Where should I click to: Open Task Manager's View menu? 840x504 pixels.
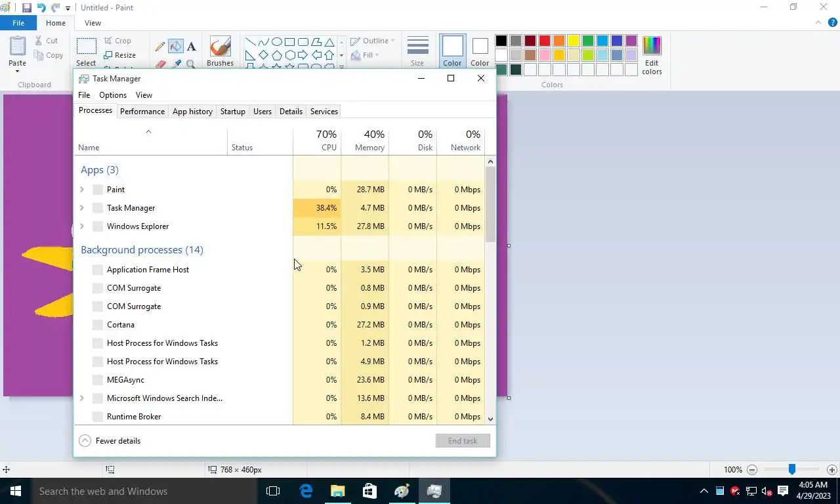(144, 95)
